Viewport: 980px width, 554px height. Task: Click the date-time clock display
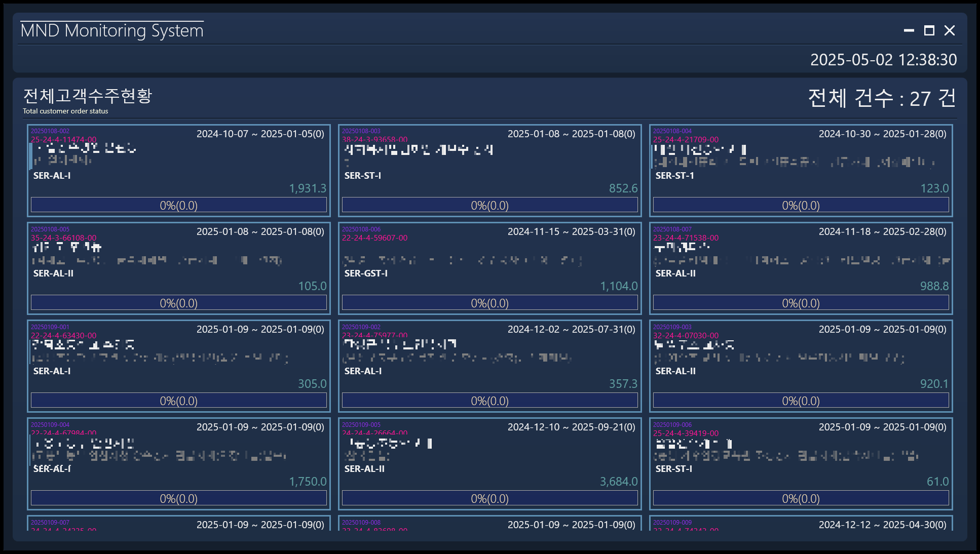[883, 60]
